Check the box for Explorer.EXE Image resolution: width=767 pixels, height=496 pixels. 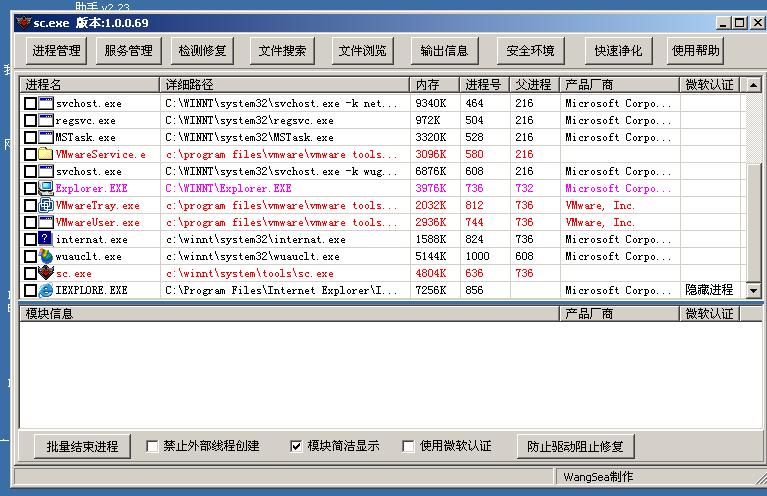30,188
